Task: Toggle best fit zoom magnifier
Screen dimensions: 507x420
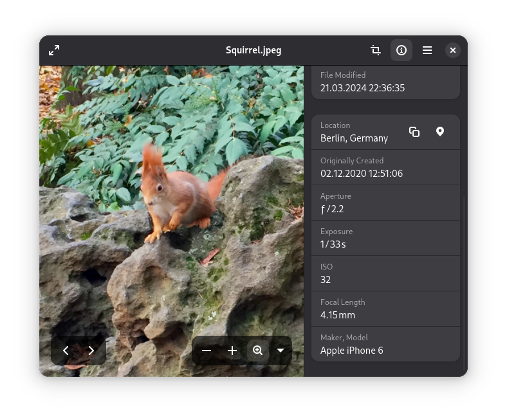Action: (258, 351)
